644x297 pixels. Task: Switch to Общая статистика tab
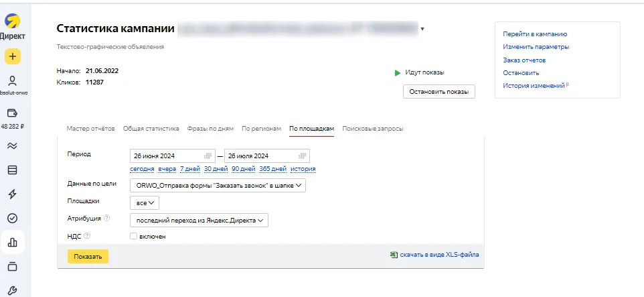(151, 128)
